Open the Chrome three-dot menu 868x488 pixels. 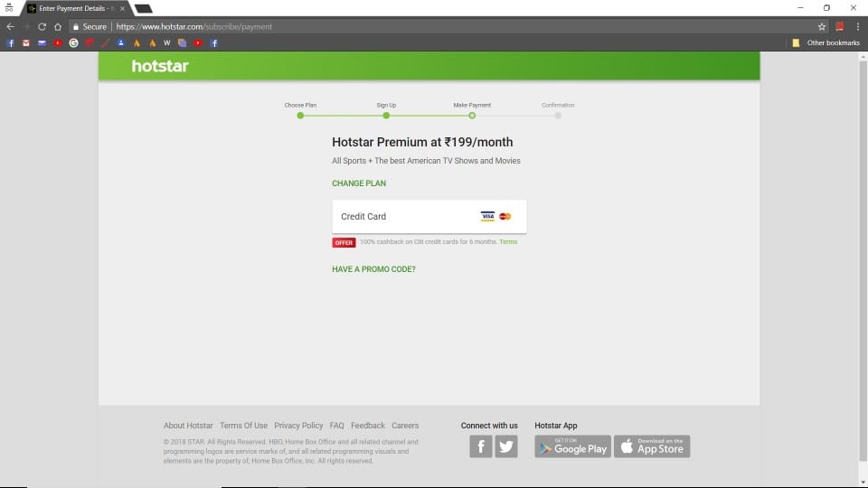[x=858, y=26]
